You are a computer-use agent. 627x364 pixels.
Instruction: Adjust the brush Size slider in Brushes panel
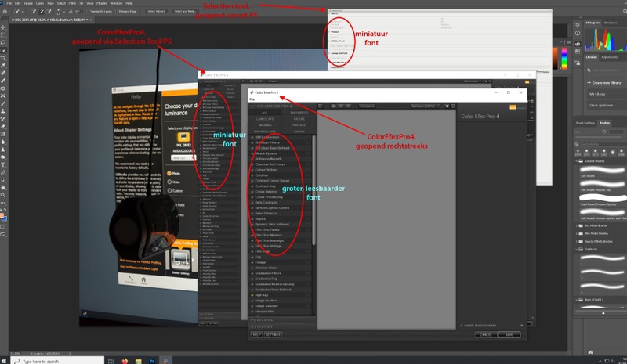[x=598, y=137]
